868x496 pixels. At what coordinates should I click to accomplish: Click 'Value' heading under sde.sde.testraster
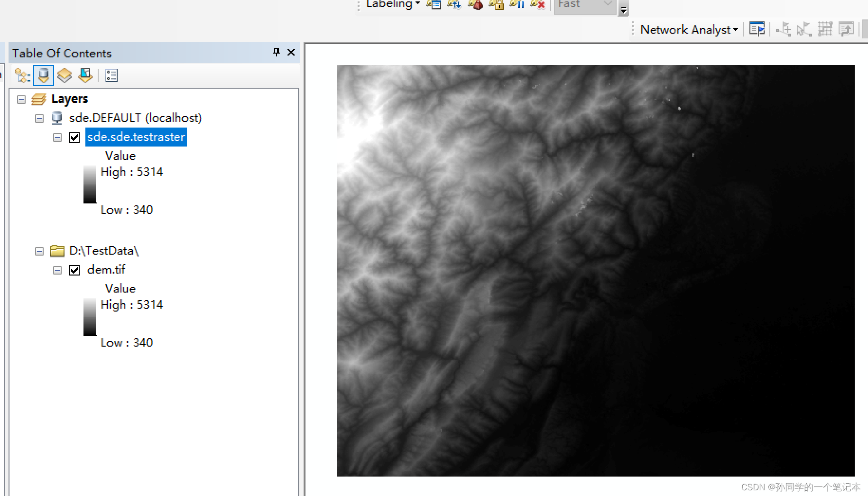coord(120,156)
